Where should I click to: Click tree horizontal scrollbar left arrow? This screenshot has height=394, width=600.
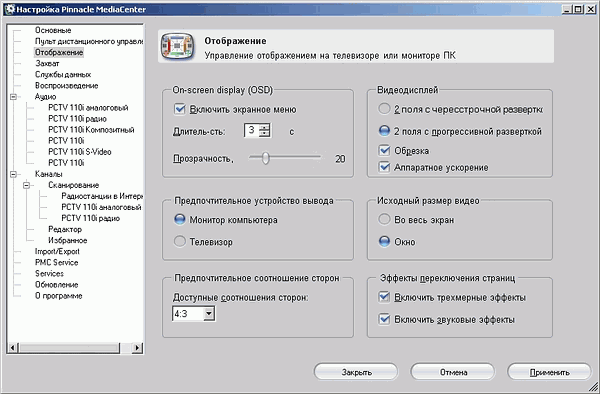13,348
